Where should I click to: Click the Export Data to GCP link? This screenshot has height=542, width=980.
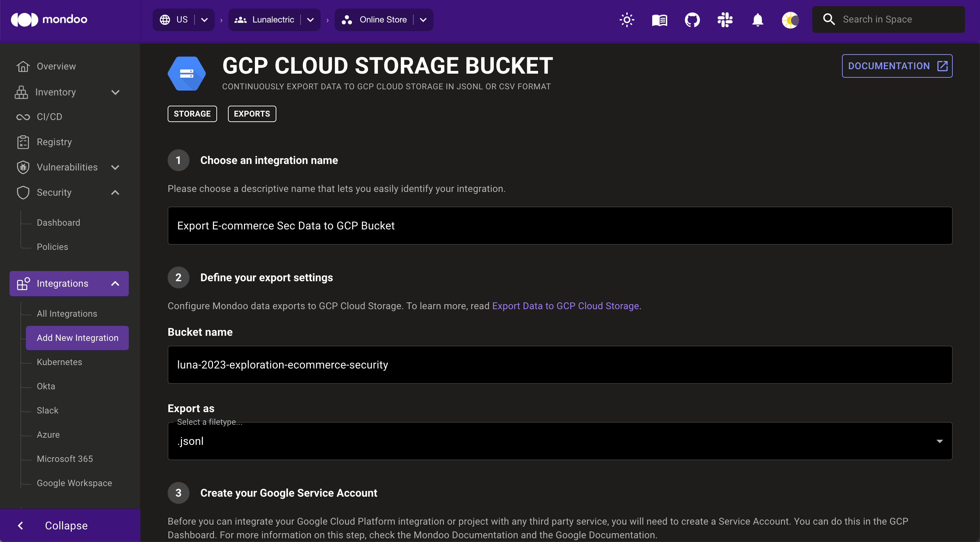pyautogui.click(x=565, y=306)
